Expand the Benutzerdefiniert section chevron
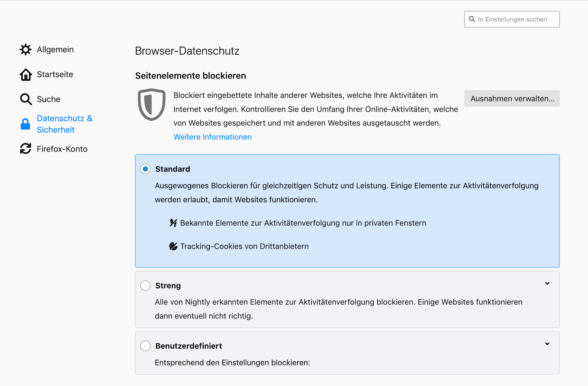This screenshot has height=386, width=588. click(547, 344)
